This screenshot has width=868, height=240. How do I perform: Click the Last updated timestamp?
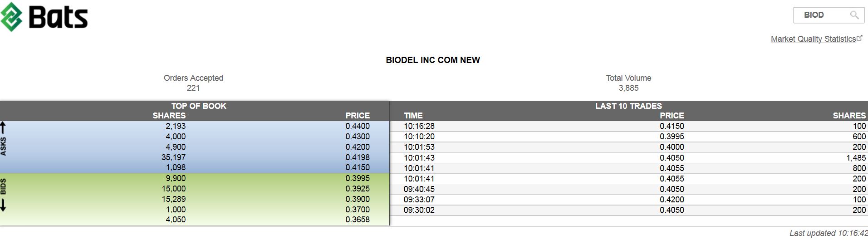pyautogui.click(x=828, y=233)
